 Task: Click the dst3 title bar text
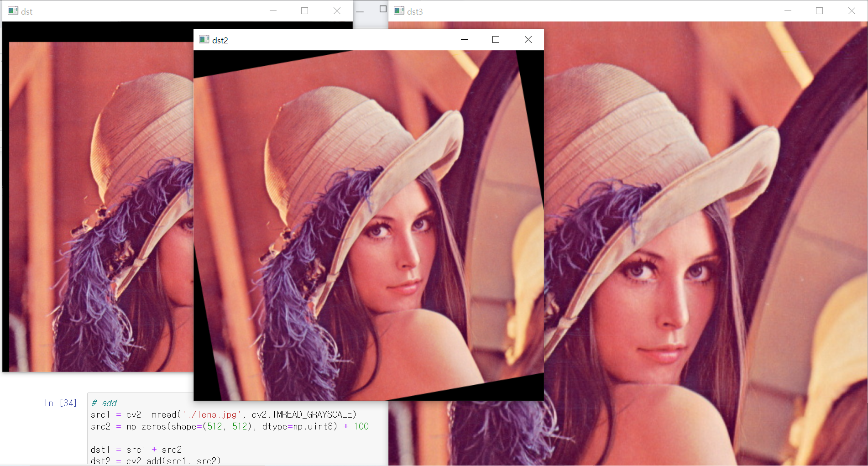coord(415,11)
